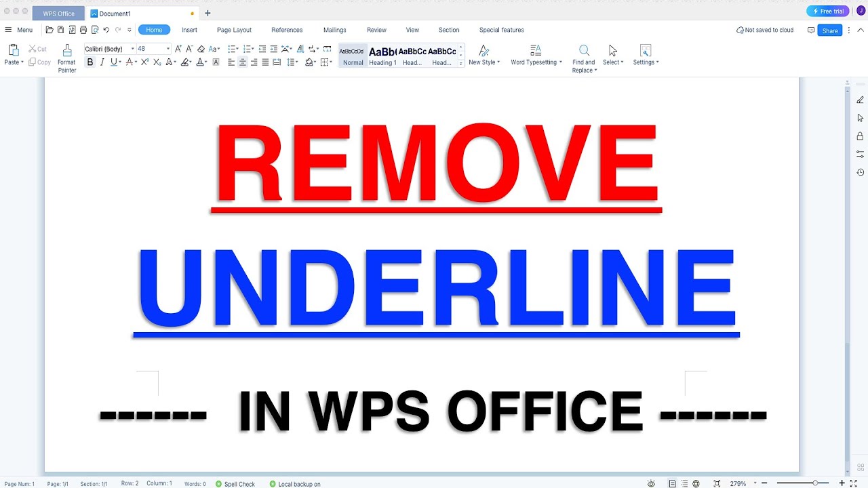This screenshot has height=488, width=868.
Task: Apply superscript formatting
Action: click(x=145, y=62)
